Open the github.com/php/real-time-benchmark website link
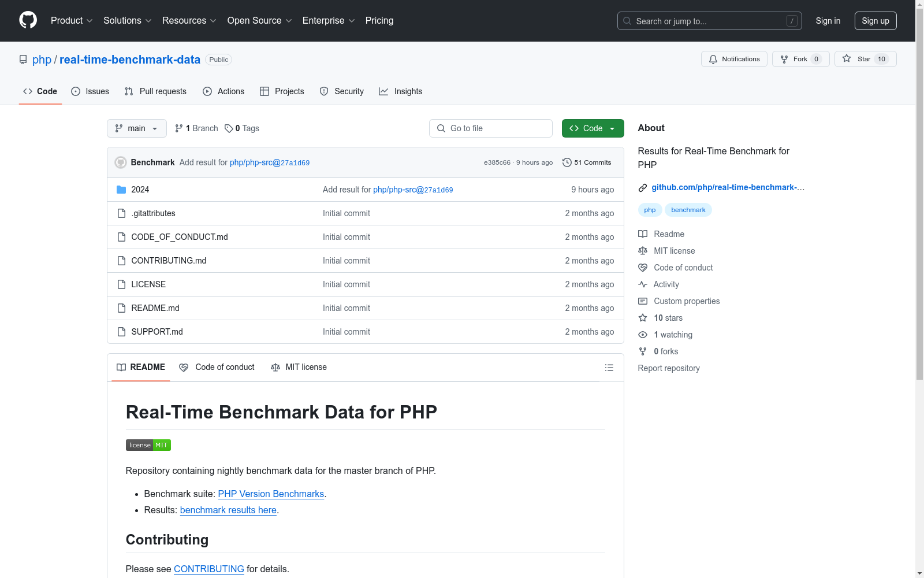This screenshot has width=924, height=578. pos(728,187)
